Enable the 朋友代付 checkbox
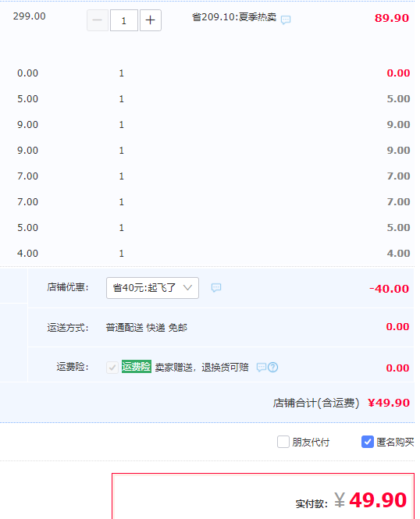 click(x=283, y=442)
